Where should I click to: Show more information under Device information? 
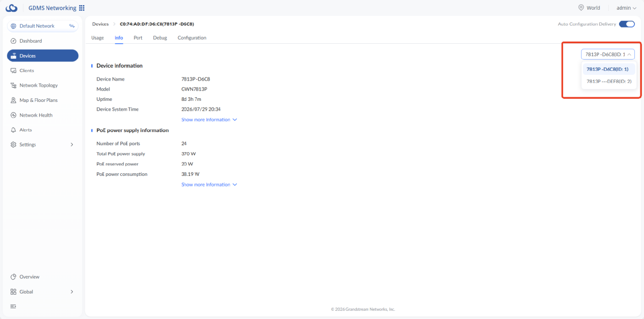[209, 120]
